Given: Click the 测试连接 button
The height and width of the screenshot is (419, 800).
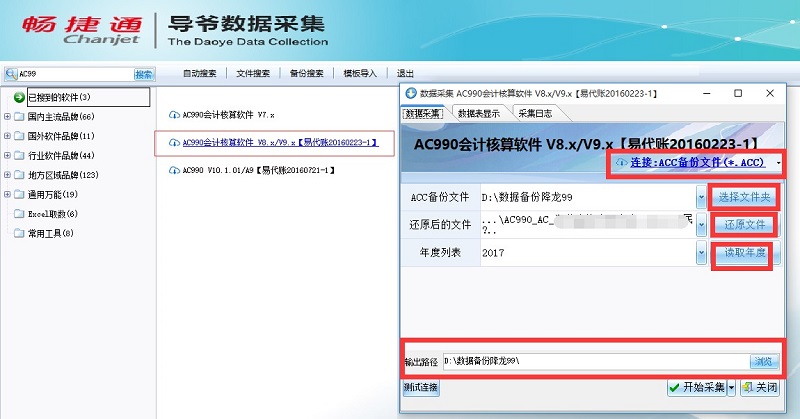Looking at the screenshot, I should (421, 387).
